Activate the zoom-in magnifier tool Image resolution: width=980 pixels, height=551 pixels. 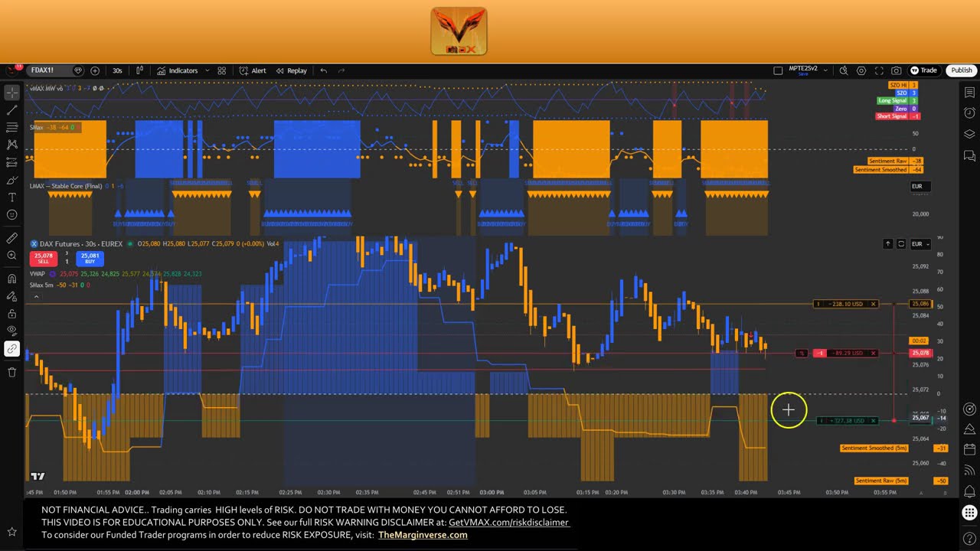coord(12,256)
